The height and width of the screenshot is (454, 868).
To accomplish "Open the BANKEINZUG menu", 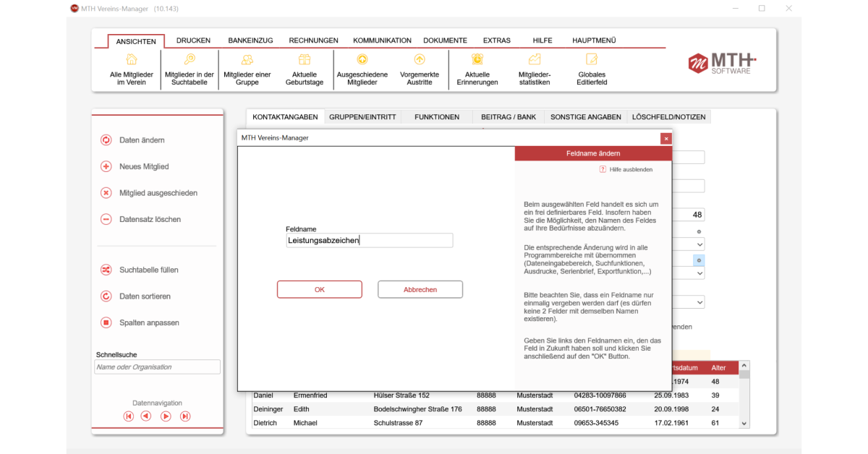I will click(250, 40).
